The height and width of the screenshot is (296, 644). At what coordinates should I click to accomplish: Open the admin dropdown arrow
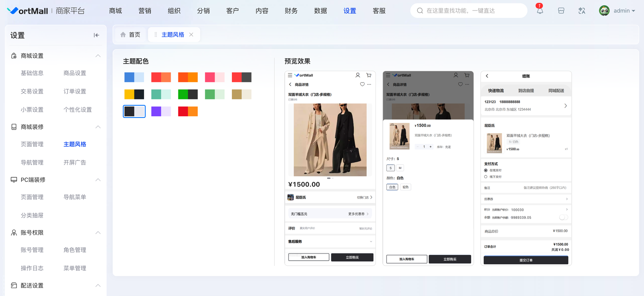634,11
